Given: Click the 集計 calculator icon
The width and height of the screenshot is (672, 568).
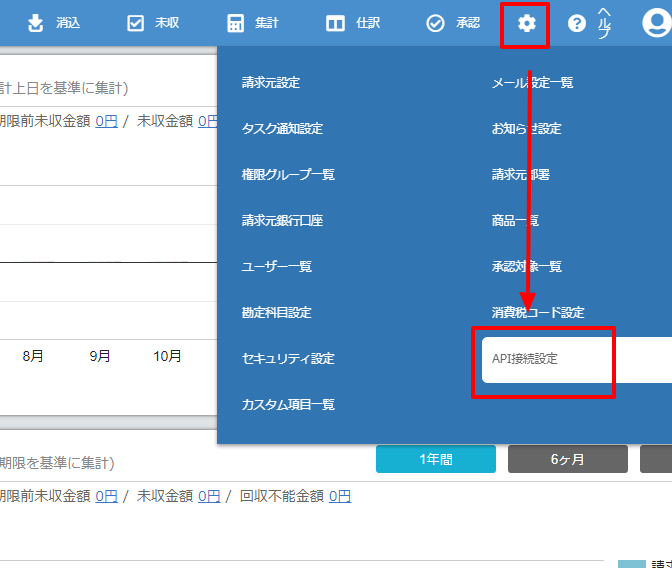Looking at the screenshot, I should [235, 23].
